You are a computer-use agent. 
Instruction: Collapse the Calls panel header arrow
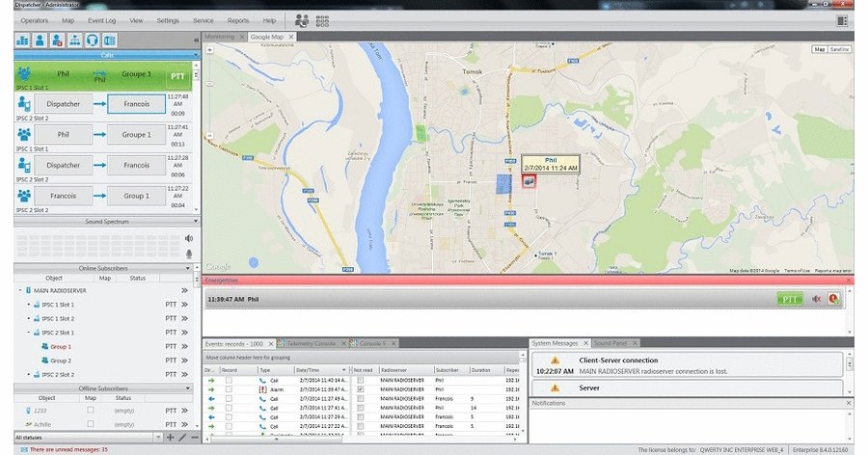tap(196, 55)
